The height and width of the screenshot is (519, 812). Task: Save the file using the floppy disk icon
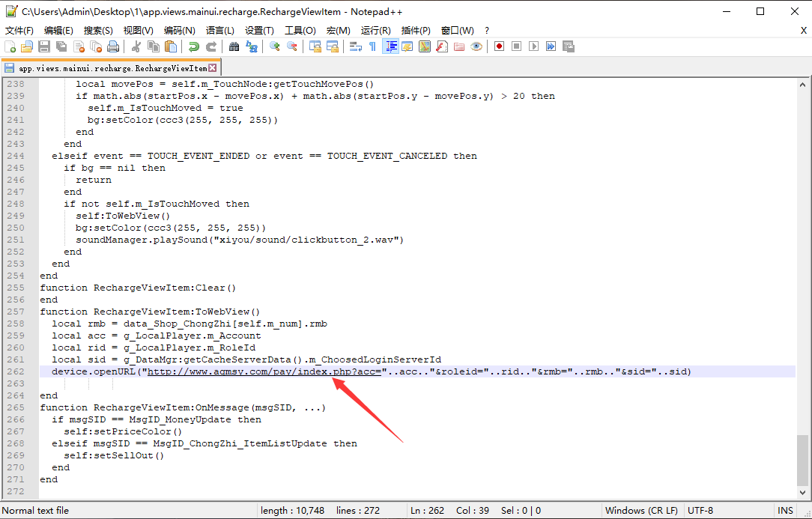click(44, 46)
